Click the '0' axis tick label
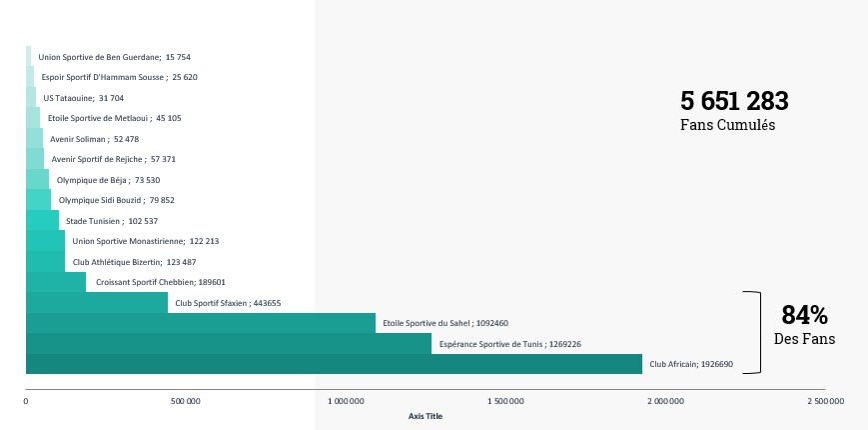The image size is (868, 430). click(26, 401)
